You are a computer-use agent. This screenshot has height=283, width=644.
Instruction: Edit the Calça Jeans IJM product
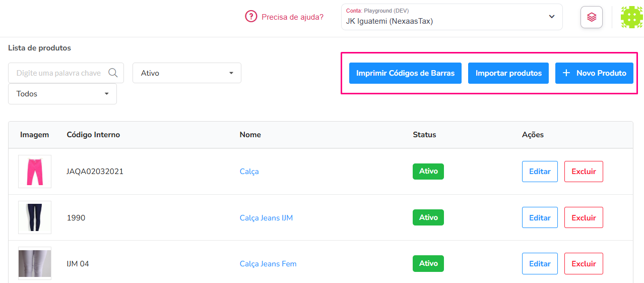[540, 217]
